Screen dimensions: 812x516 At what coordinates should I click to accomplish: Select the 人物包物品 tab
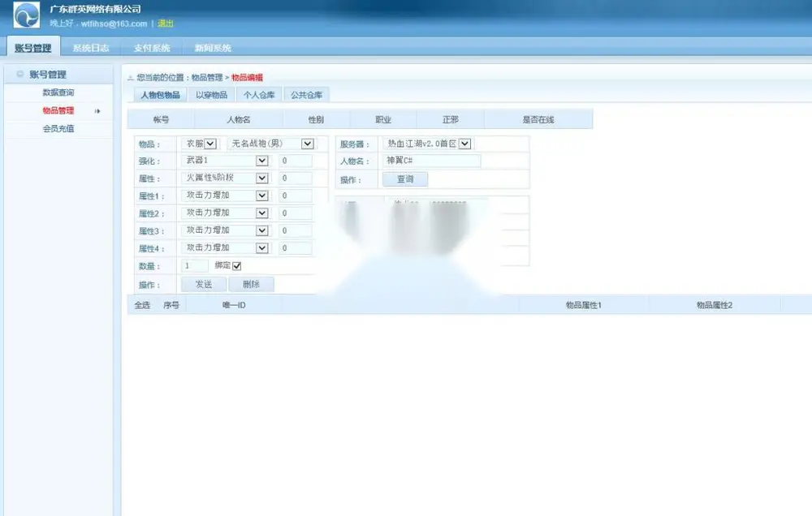pyautogui.click(x=161, y=95)
